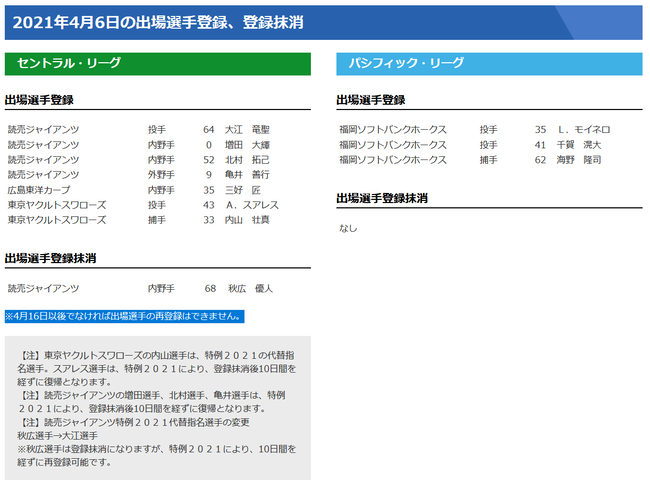Click the highlighted ※4月16日以後 re-registration notice

(x=124, y=316)
